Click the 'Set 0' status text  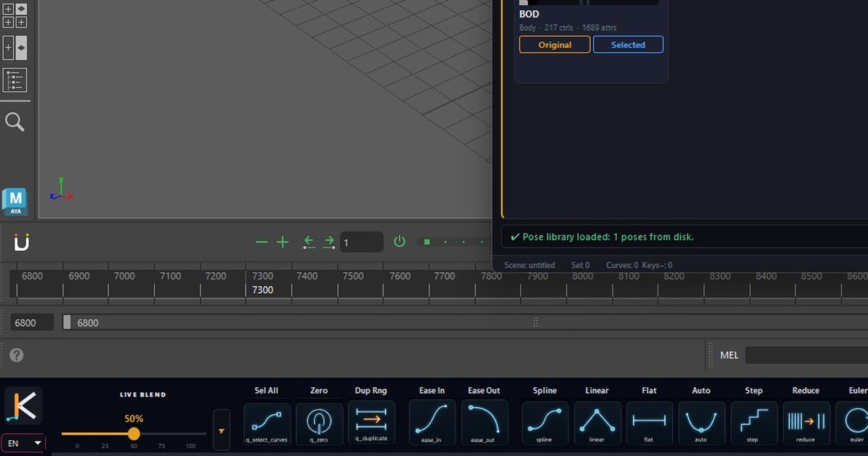tap(580, 265)
